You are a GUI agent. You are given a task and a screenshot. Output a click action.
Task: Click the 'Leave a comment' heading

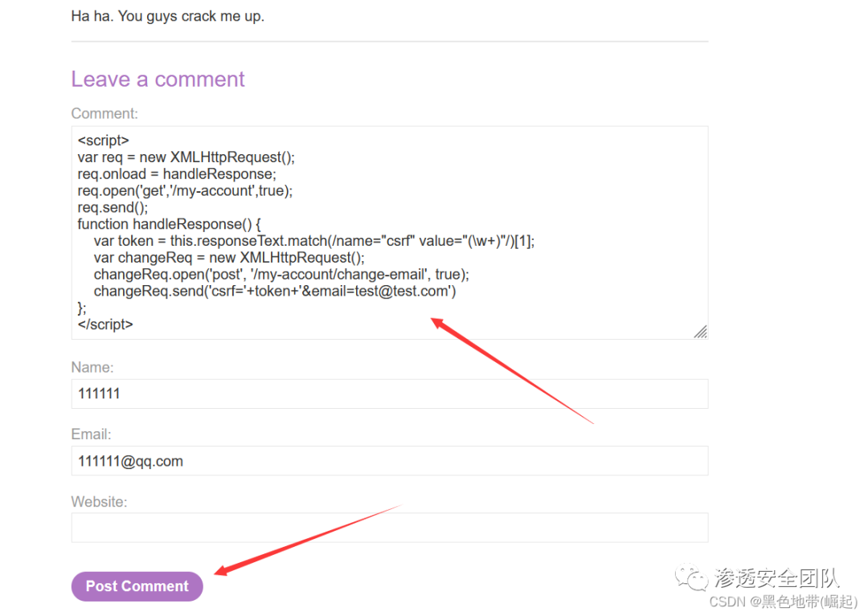tap(158, 80)
